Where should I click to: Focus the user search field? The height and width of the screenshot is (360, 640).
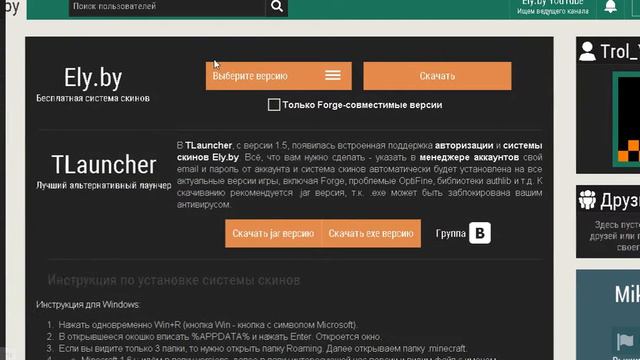167,7
